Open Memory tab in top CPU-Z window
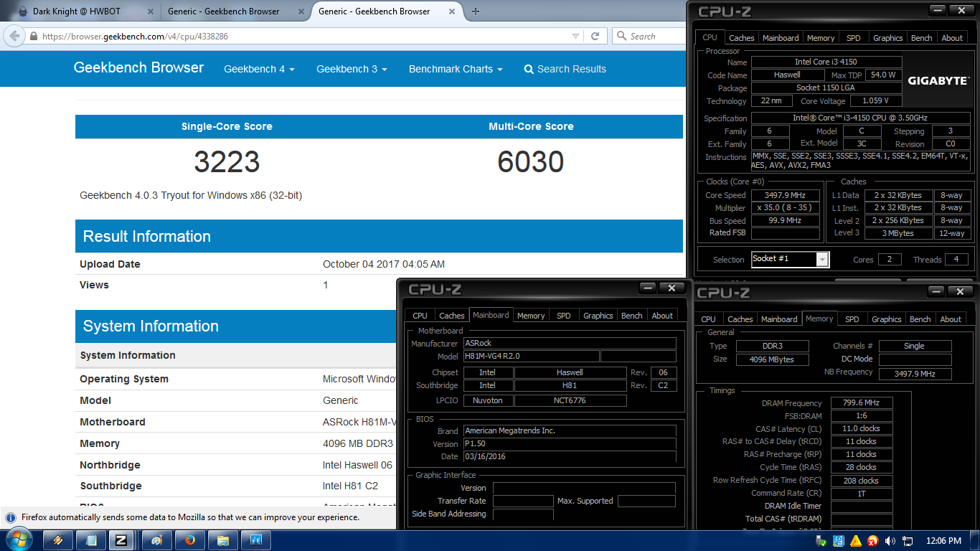 (821, 38)
